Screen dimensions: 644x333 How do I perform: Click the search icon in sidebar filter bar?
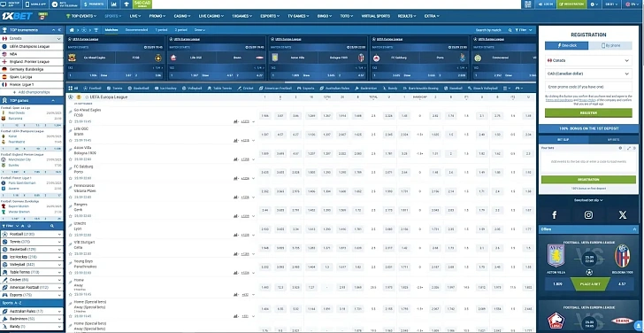pyautogui.click(x=51, y=226)
